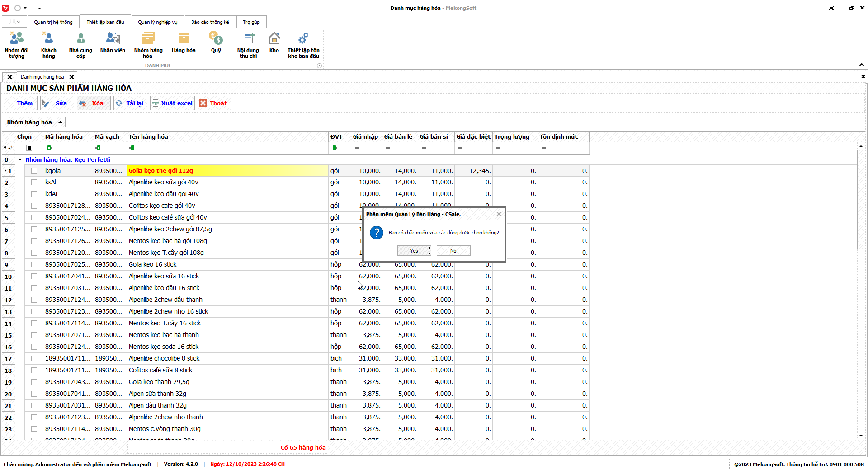
Task: Open the Nhóm hàng hóa dropdown
Action: (x=35, y=122)
